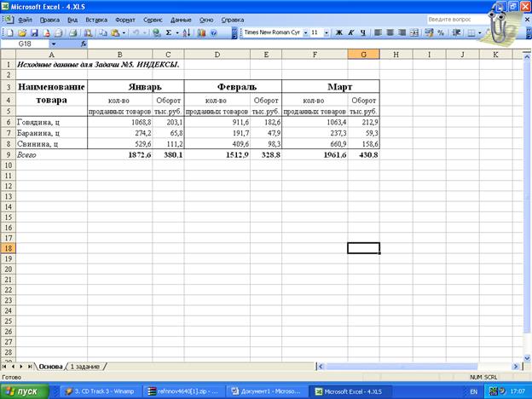Switch to Winamp in the taskbar

click(x=97, y=390)
